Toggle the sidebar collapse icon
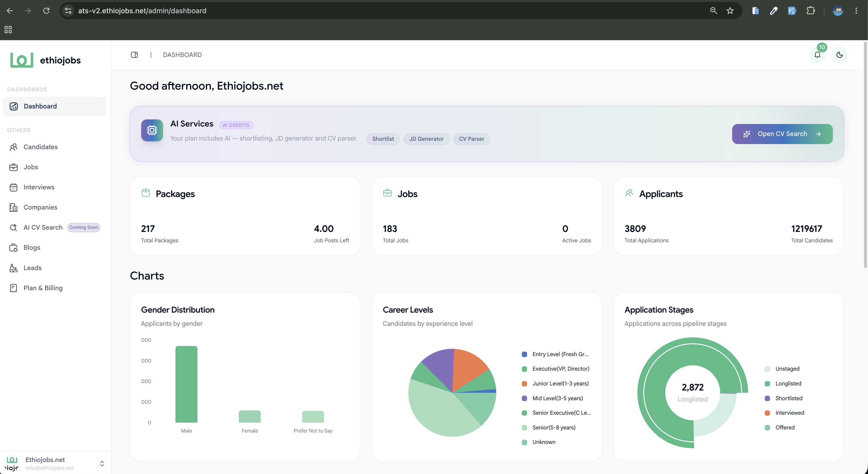Screen dimensions: 868x474 [134, 55]
